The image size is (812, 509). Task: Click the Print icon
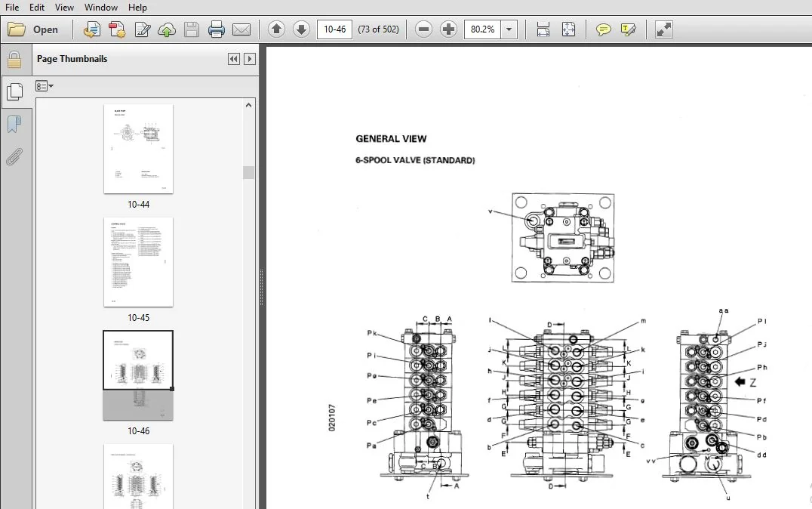point(217,29)
